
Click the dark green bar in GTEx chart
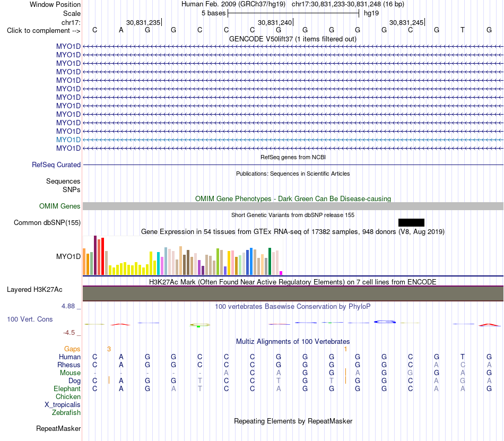[270, 261]
